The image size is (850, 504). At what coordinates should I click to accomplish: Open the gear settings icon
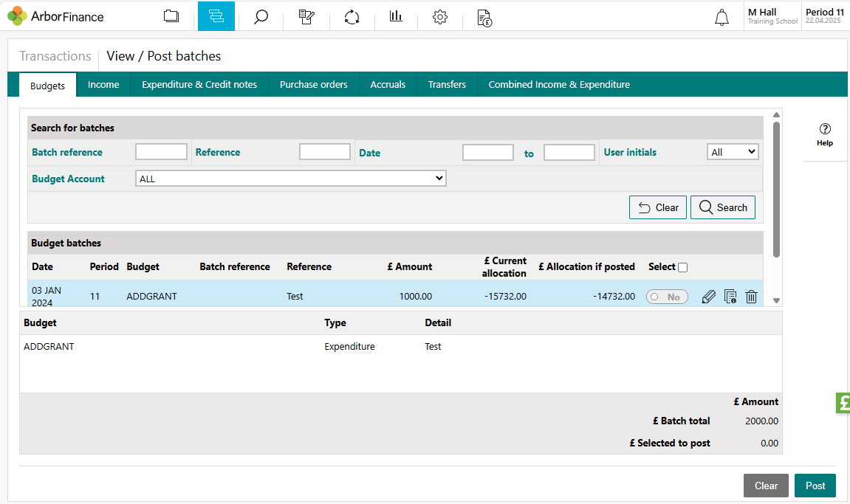tap(440, 16)
